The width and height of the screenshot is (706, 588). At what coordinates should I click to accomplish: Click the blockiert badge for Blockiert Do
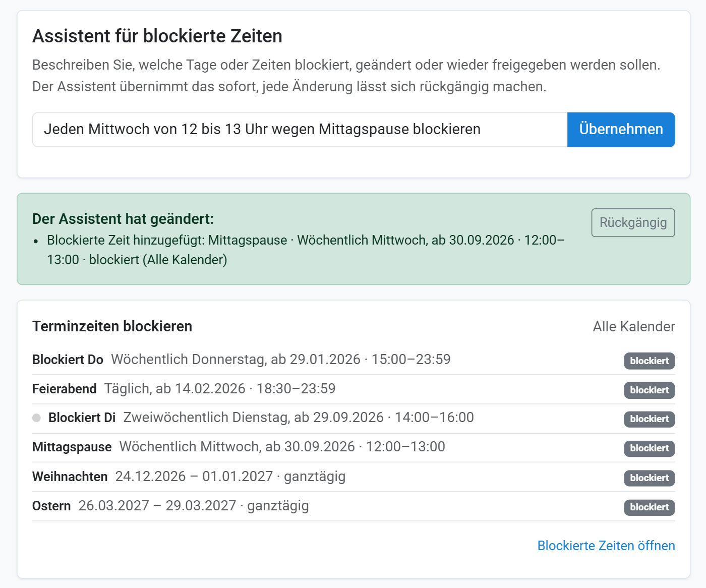point(649,361)
